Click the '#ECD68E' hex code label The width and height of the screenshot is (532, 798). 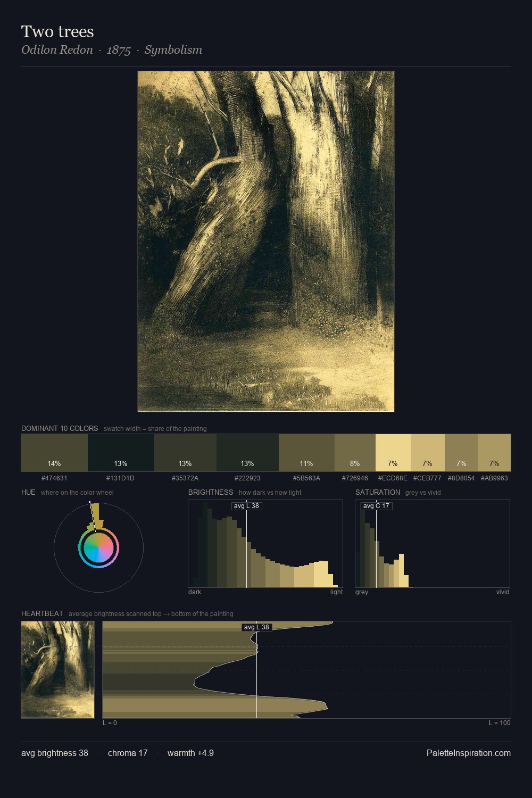pyautogui.click(x=393, y=478)
